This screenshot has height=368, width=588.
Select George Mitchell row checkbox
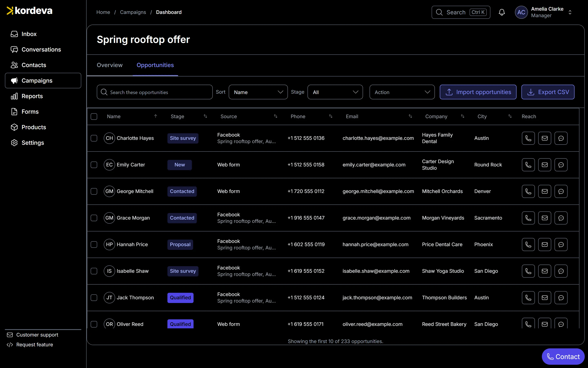coord(94,191)
